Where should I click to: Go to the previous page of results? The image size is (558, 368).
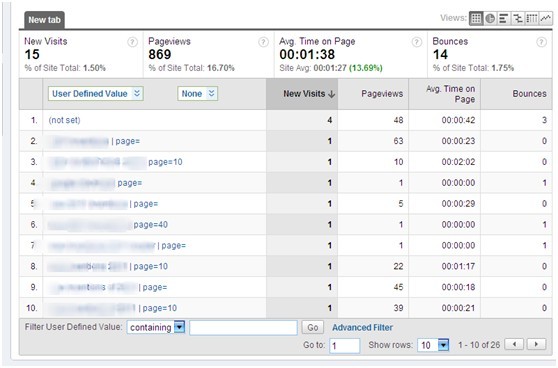point(515,344)
